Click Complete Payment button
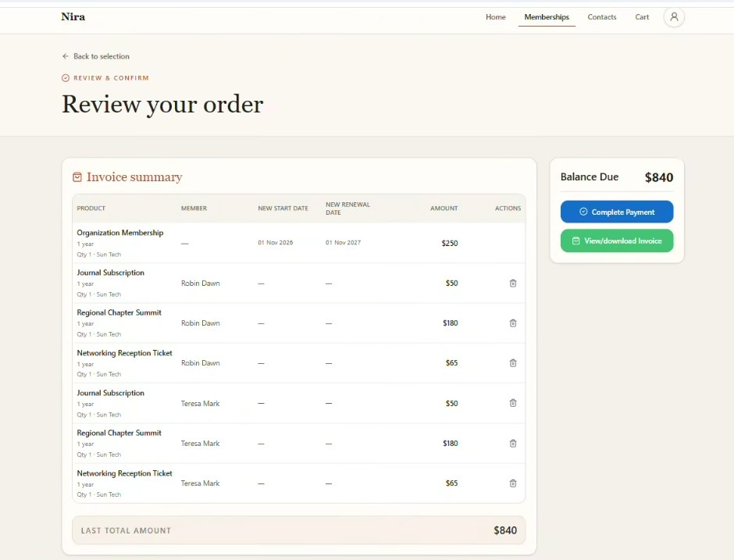This screenshot has width=734, height=560. click(x=617, y=212)
